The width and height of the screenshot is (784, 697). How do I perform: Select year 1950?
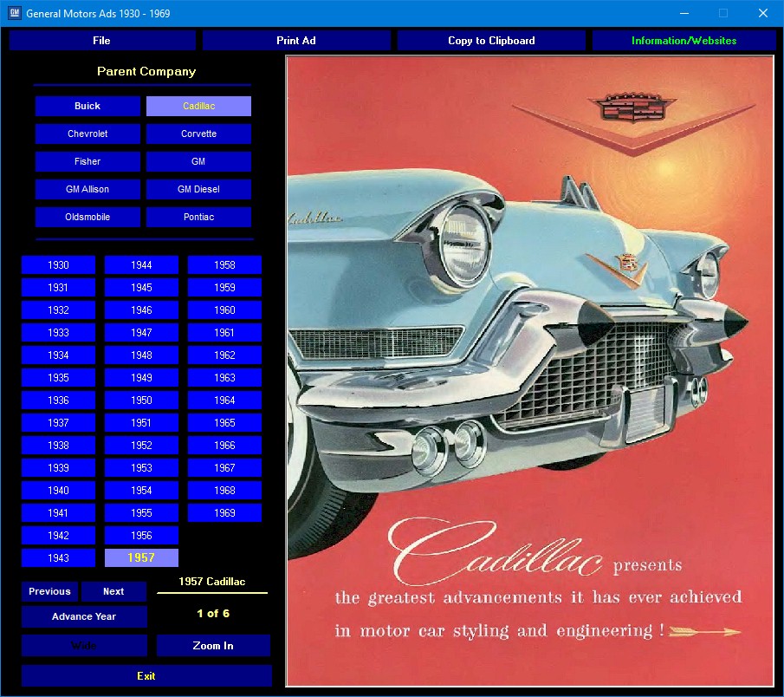click(x=141, y=401)
